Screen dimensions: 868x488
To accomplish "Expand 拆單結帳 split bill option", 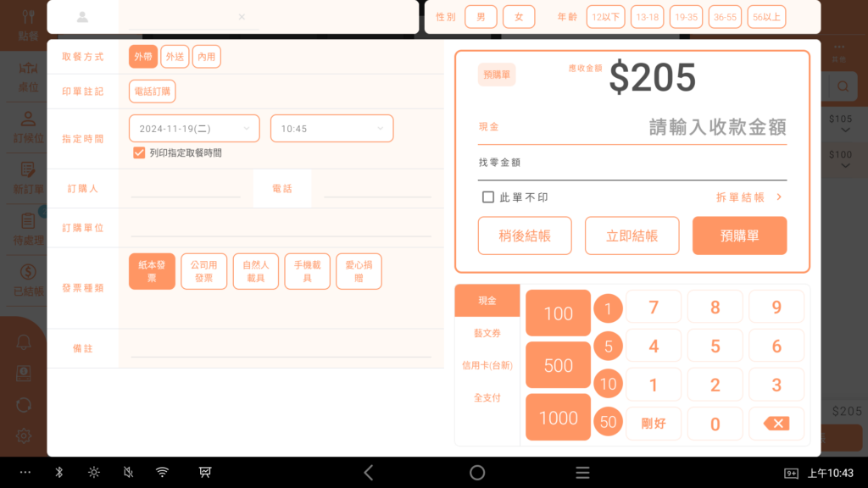I will [748, 197].
